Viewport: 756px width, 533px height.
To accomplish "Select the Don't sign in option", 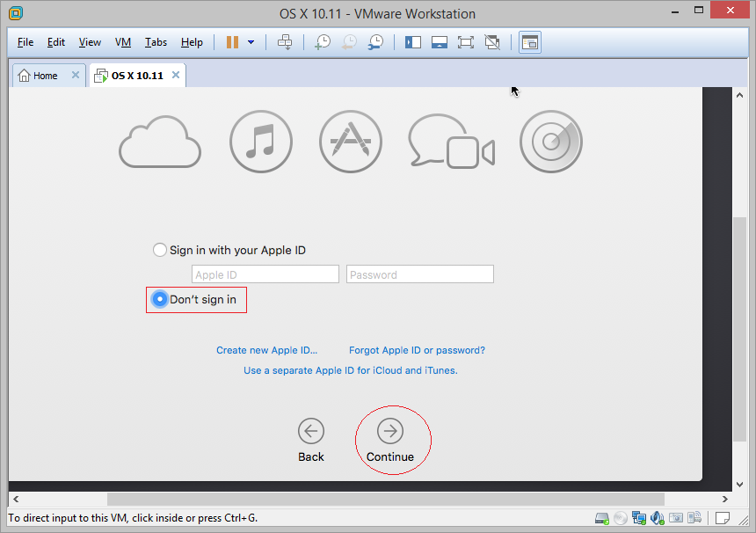I will click(160, 300).
